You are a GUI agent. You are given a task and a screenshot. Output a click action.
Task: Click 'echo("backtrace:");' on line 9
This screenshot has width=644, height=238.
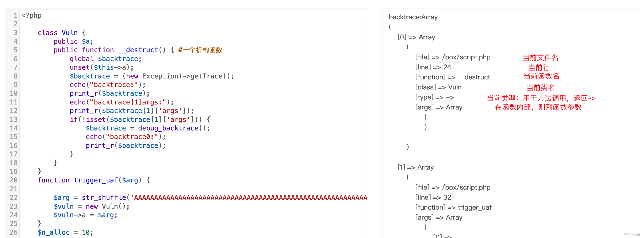click(108, 85)
